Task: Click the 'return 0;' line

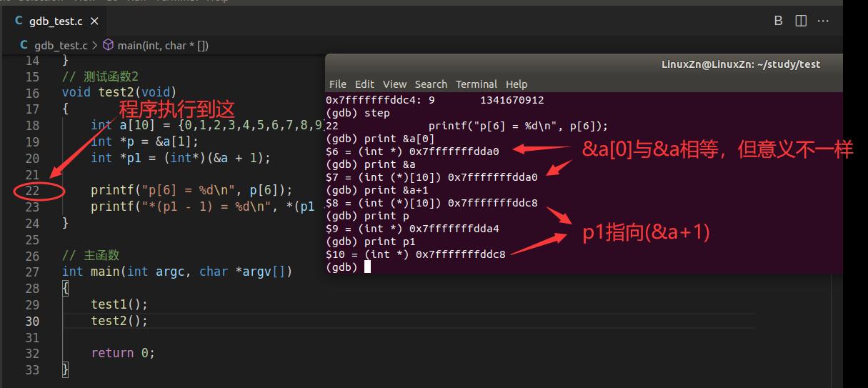Action: click(x=123, y=353)
